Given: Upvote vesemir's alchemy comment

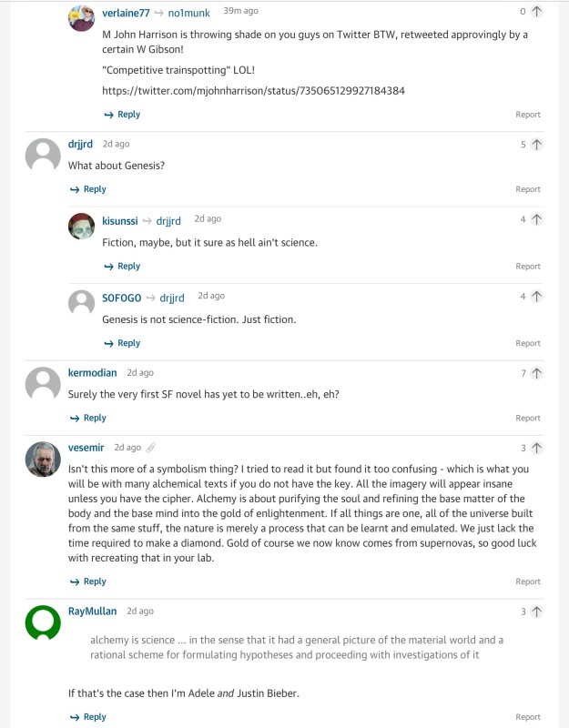Looking at the screenshot, I should click(x=537, y=448).
